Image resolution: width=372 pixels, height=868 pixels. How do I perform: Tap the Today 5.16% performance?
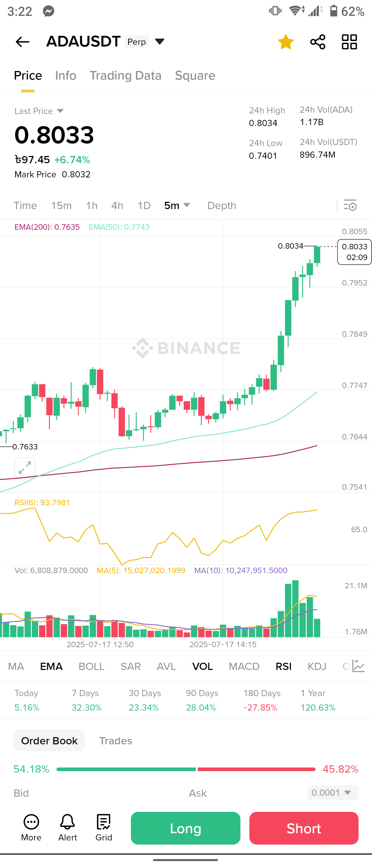[x=27, y=700]
